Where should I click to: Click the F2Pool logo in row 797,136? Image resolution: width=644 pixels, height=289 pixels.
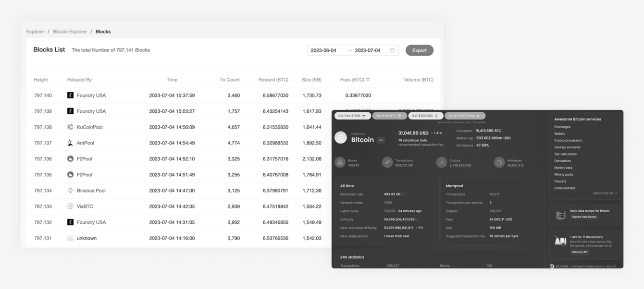70,159
